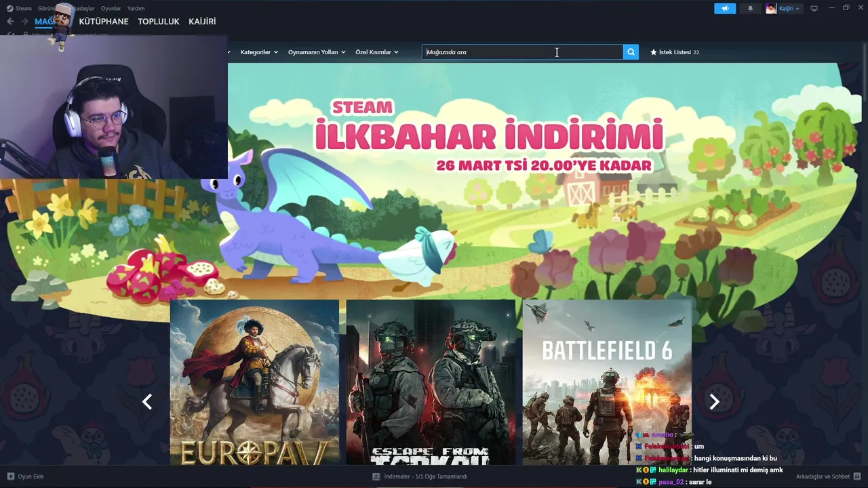Open İndirmeler download status
This screenshot has width=868, height=488.
[426, 476]
